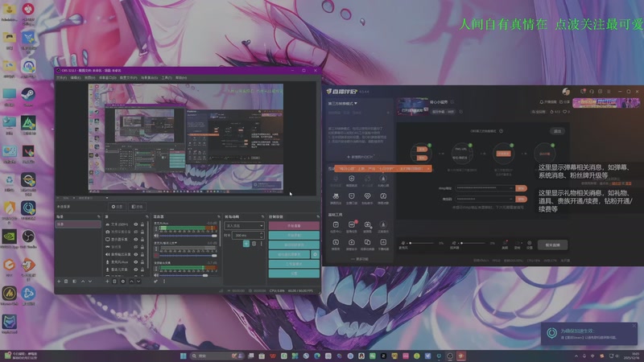Open the 帮助(H) menu in OBS
Viewport: 644px width, 362px height.
pyautogui.click(x=181, y=77)
